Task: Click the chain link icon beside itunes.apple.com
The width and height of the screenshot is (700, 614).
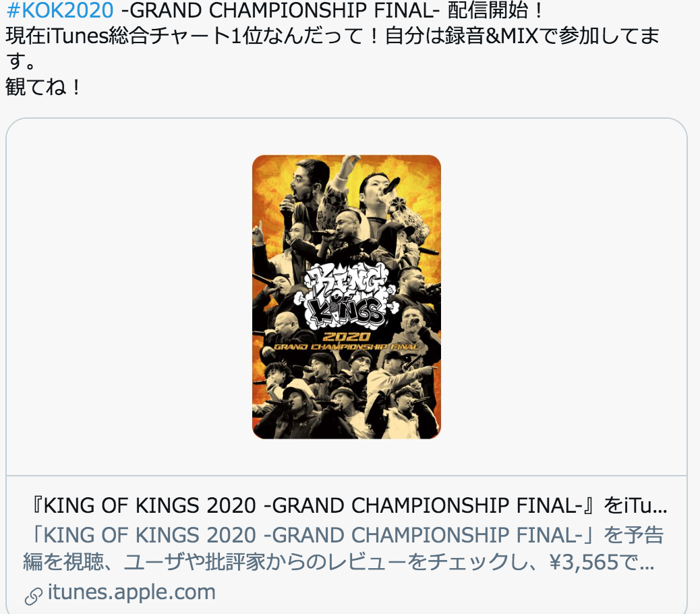Action: point(34,596)
